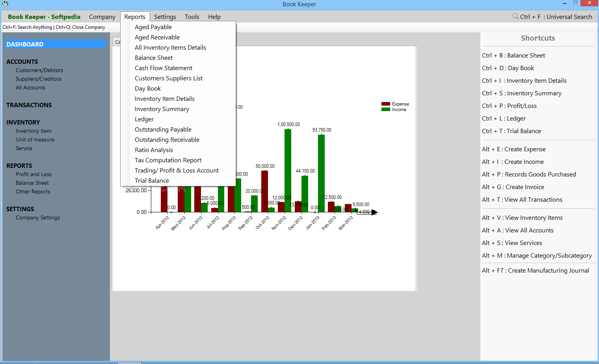Select Inventory Summary menu entry

tap(162, 109)
